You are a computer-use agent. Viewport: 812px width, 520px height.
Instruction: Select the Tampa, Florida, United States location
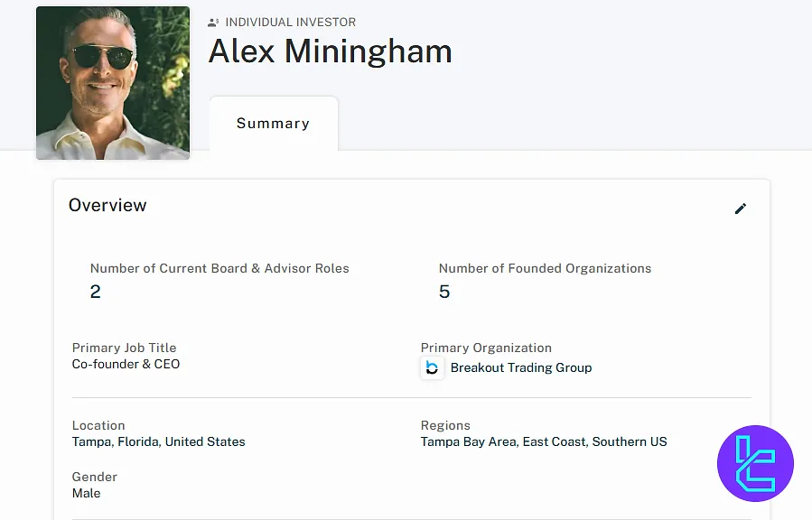[x=158, y=441]
